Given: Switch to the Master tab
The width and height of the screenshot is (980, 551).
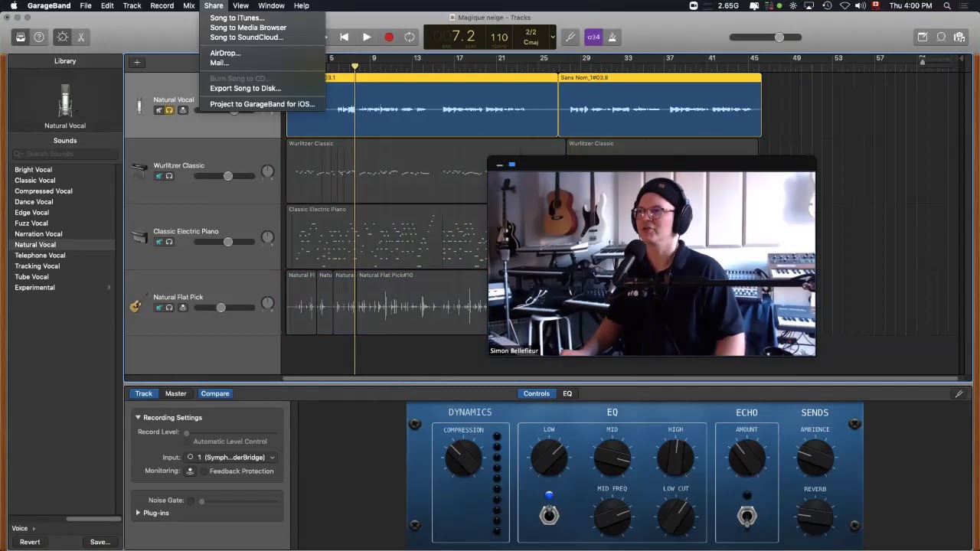Looking at the screenshot, I should click(175, 393).
